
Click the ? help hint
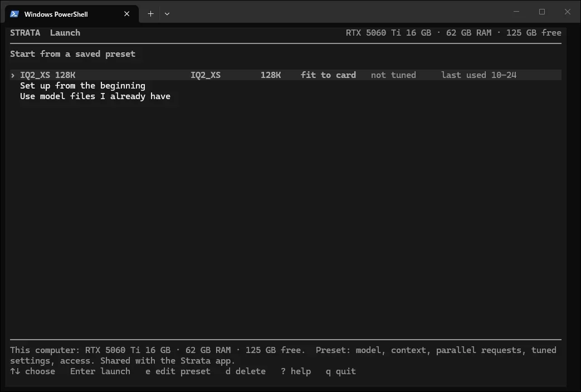(x=296, y=371)
